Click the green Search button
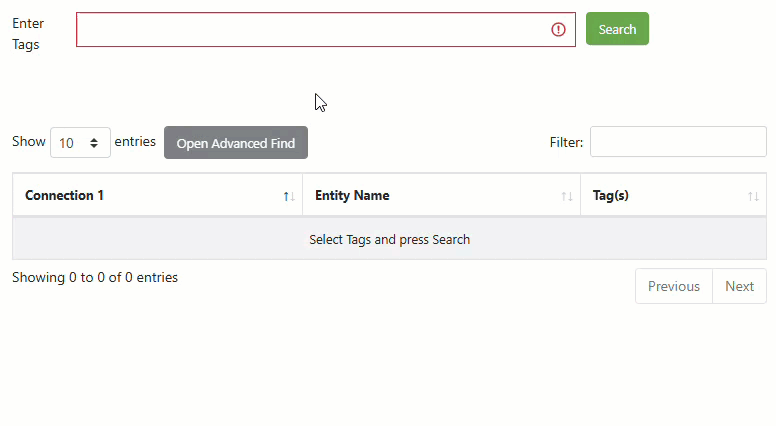 617,29
